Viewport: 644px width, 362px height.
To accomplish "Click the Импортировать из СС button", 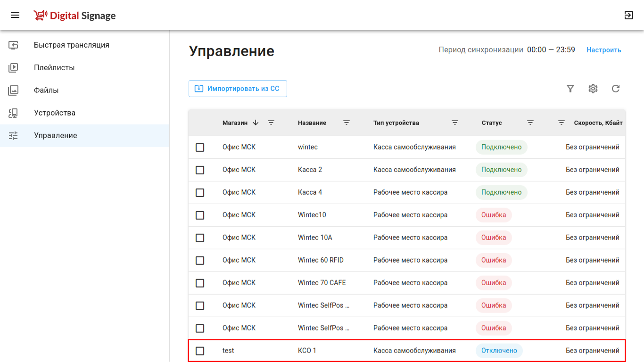I will (238, 89).
